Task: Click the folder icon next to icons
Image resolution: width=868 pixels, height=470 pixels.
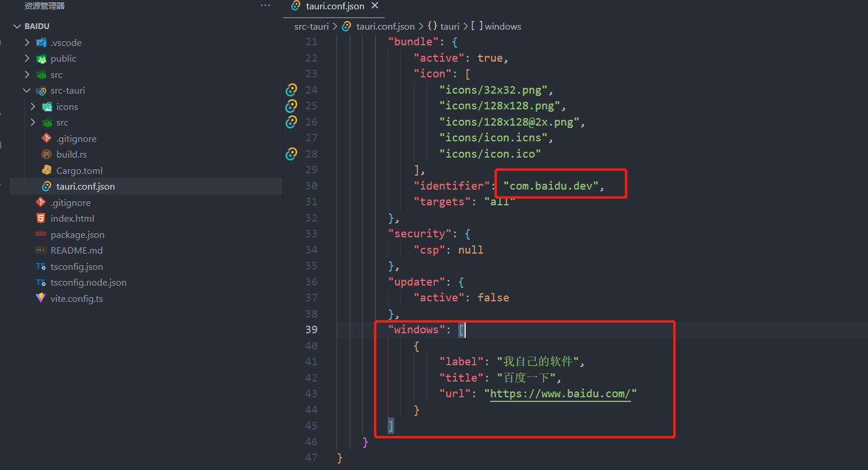Action: tap(48, 106)
